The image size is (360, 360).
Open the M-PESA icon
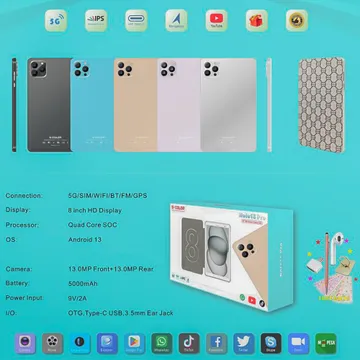(326, 343)
